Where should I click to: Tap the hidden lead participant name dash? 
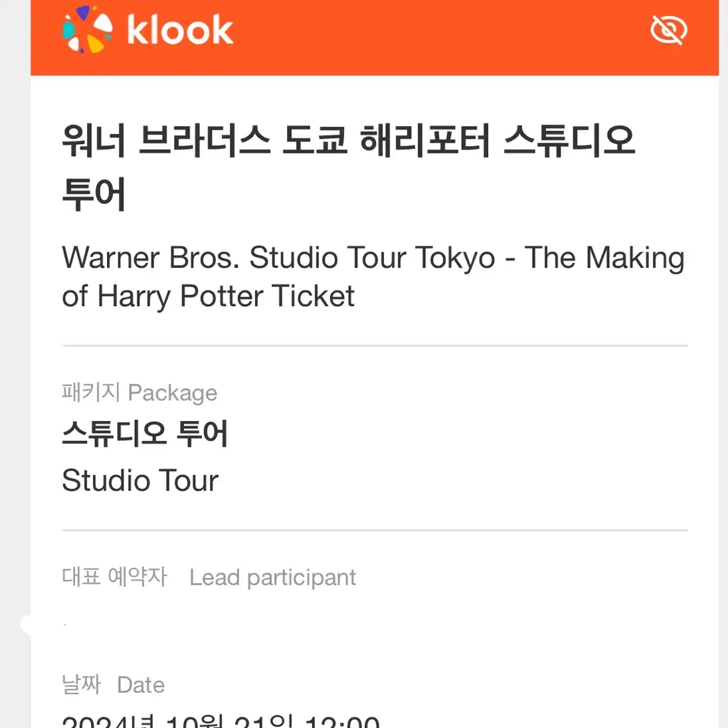(x=65, y=625)
